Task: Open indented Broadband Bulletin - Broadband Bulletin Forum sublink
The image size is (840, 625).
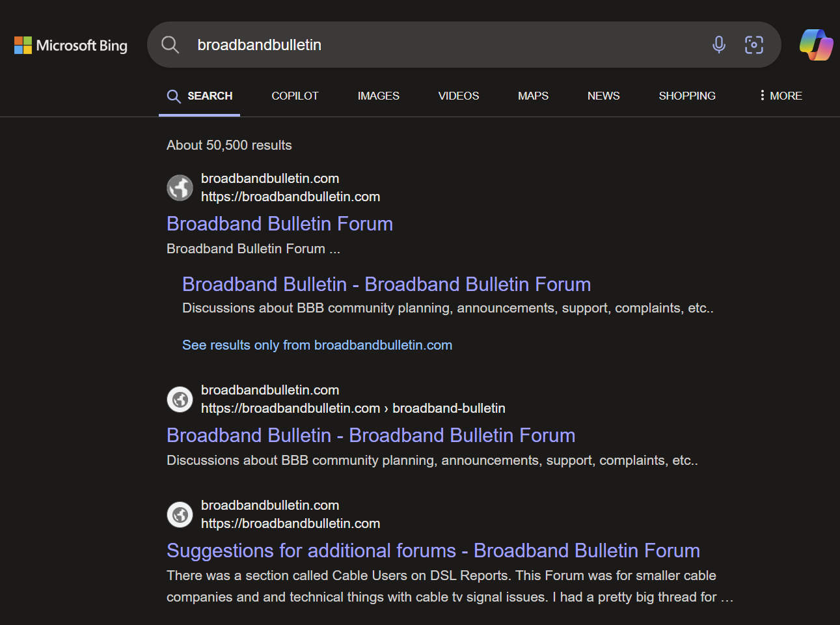Action: [x=386, y=285]
